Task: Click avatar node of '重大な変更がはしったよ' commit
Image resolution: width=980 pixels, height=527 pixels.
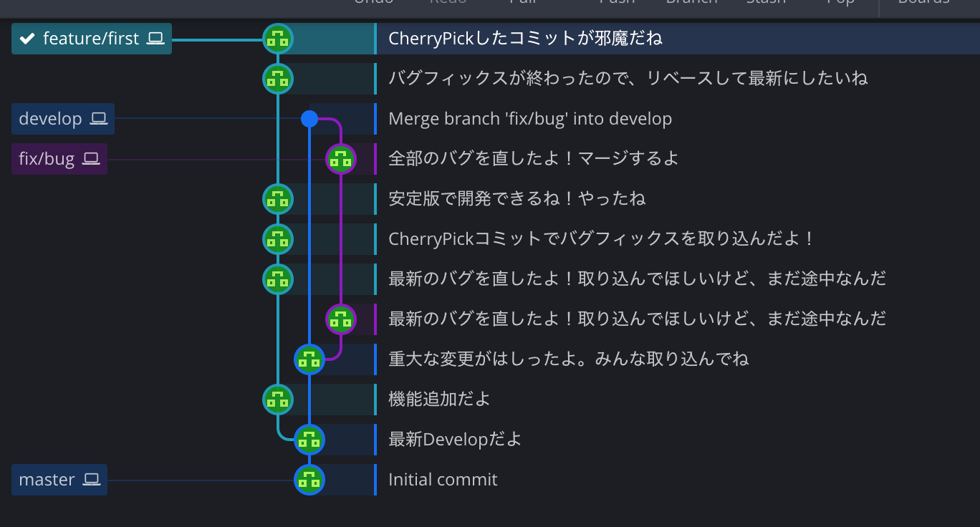Action: pos(309,359)
